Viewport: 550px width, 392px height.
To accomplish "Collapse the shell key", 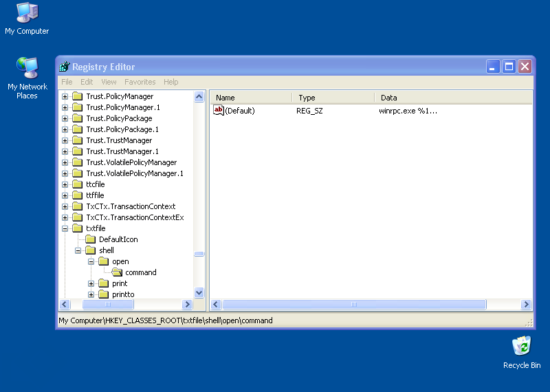I will [78, 250].
